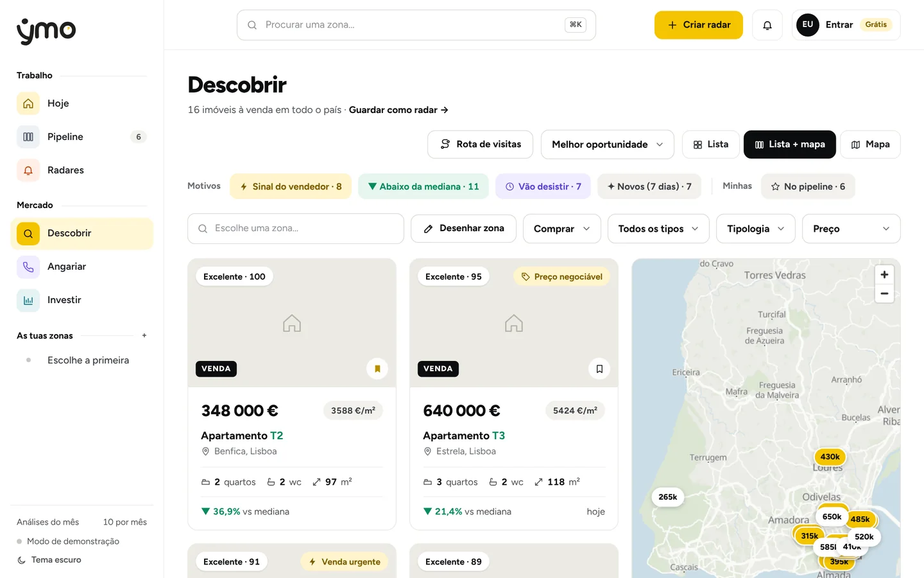
Task: Click the EU avatar icon
Action: click(x=807, y=25)
